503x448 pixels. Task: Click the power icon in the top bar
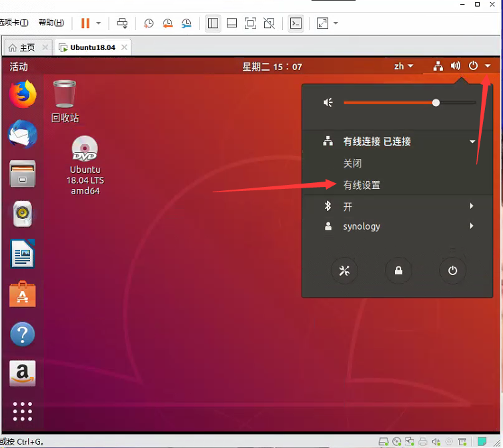tap(473, 65)
